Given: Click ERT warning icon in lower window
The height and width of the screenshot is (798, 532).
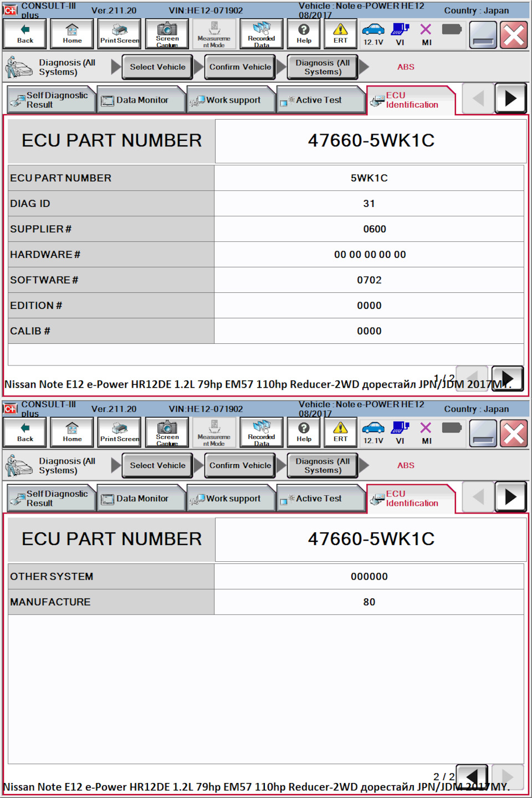Looking at the screenshot, I should (340, 433).
